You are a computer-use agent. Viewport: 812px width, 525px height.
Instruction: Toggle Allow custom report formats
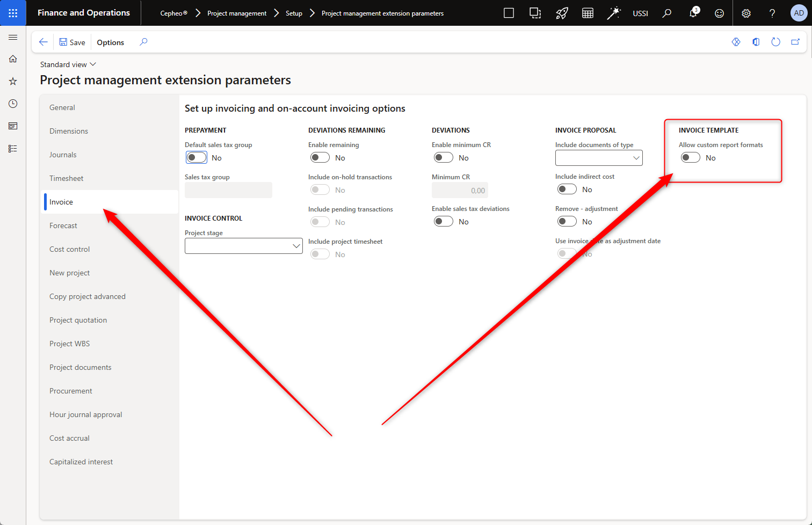pyautogui.click(x=690, y=157)
